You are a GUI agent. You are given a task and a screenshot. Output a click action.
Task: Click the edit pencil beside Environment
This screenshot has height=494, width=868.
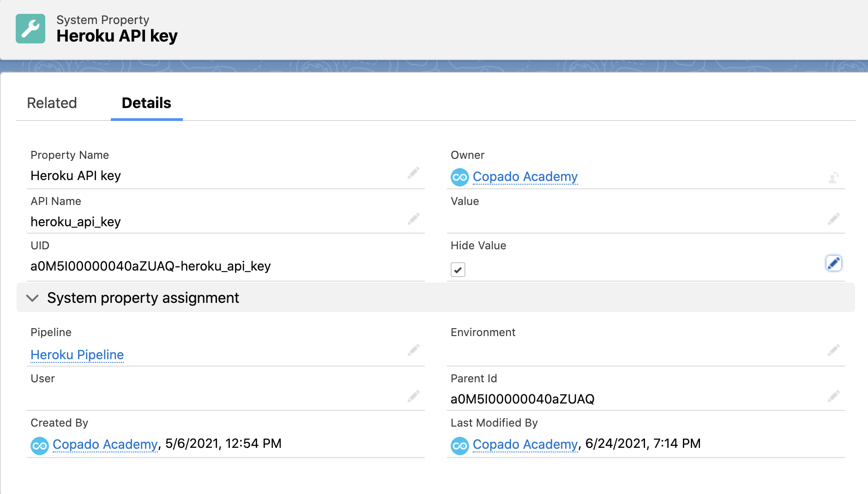[835, 350]
